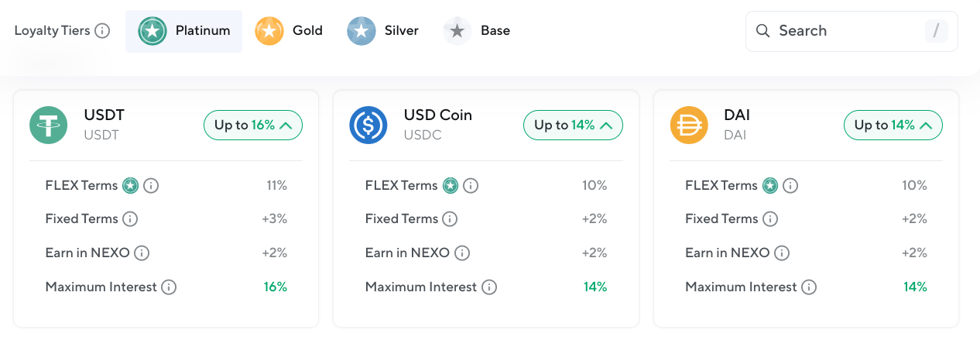The height and width of the screenshot is (337, 980).
Task: Collapse the USDT Up to 16% details
Action: pos(253,125)
